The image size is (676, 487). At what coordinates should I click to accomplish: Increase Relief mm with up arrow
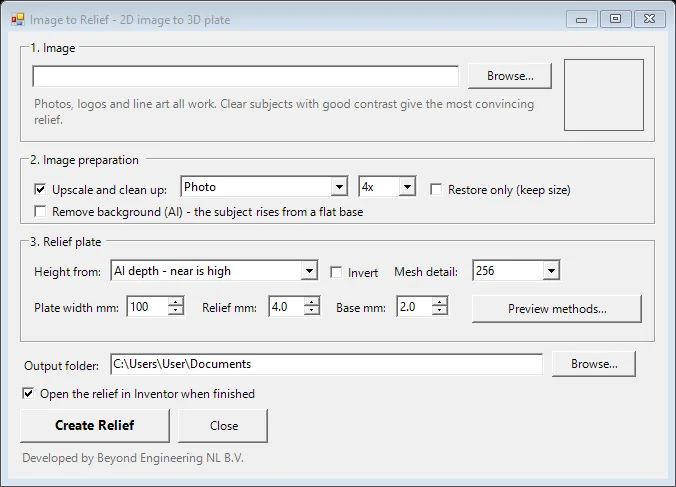pyautogui.click(x=311, y=302)
